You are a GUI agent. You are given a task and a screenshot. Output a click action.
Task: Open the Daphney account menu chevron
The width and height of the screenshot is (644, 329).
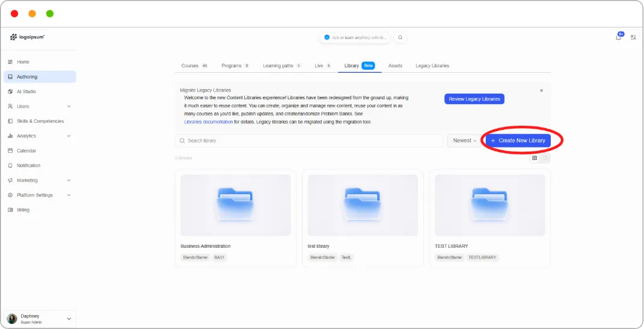(69, 319)
